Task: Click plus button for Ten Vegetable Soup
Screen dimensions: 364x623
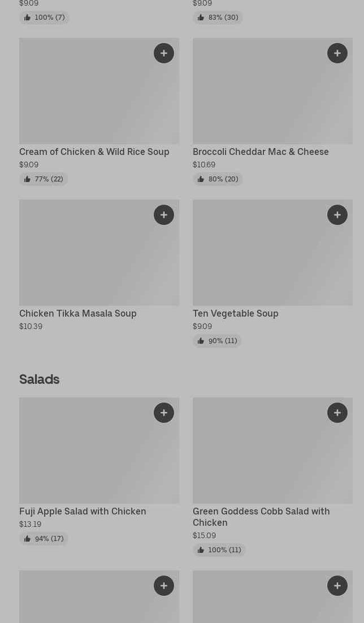Action: 337,215
